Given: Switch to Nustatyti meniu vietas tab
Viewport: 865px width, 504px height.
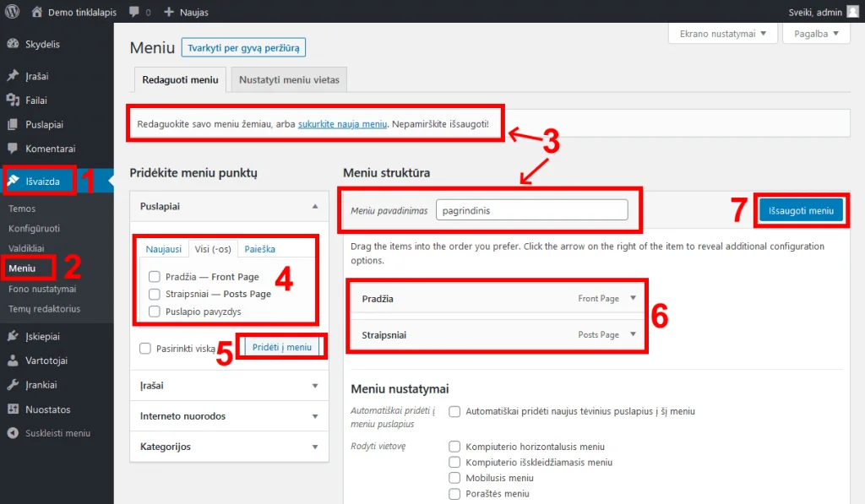Looking at the screenshot, I should click(x=289, y=80).
